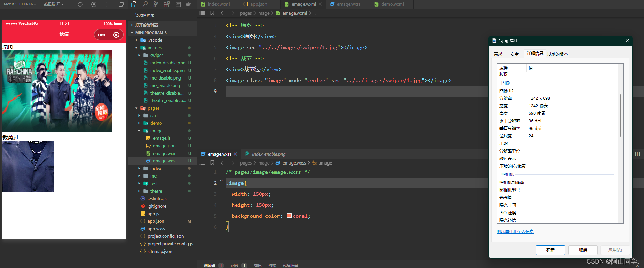This screenshot has width=644, height=268.
Task: Switch to the 常规 tab in properties dialog
Action: 498,54
